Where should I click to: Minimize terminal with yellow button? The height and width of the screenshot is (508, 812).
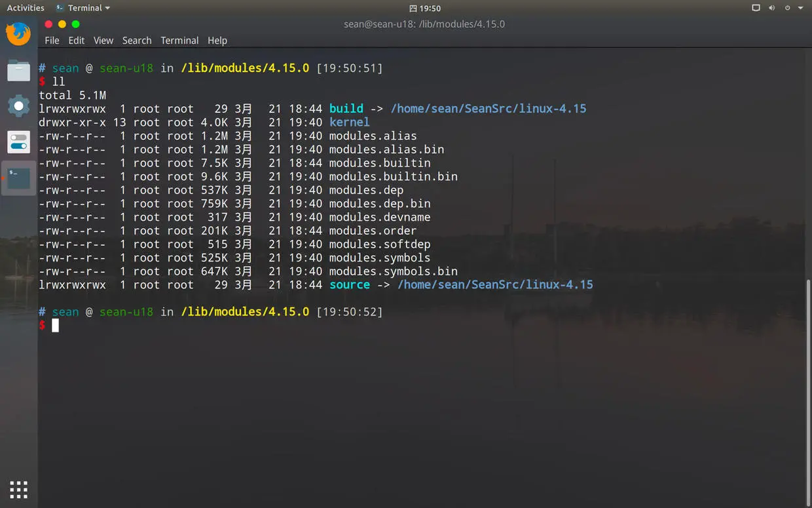coord(62,24)
